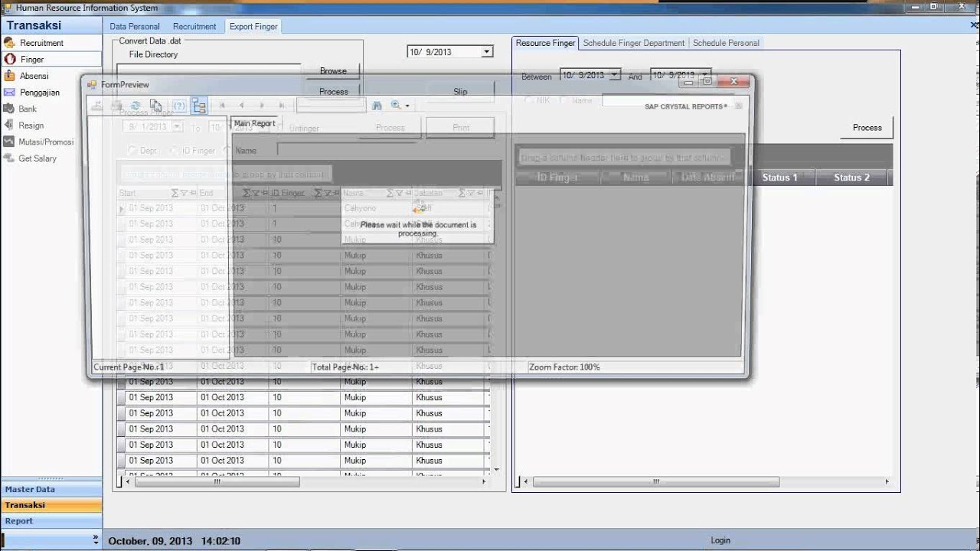Expand sidebar overflow chevron at bottom
The image size is (980, 551).
pos(96,539)
